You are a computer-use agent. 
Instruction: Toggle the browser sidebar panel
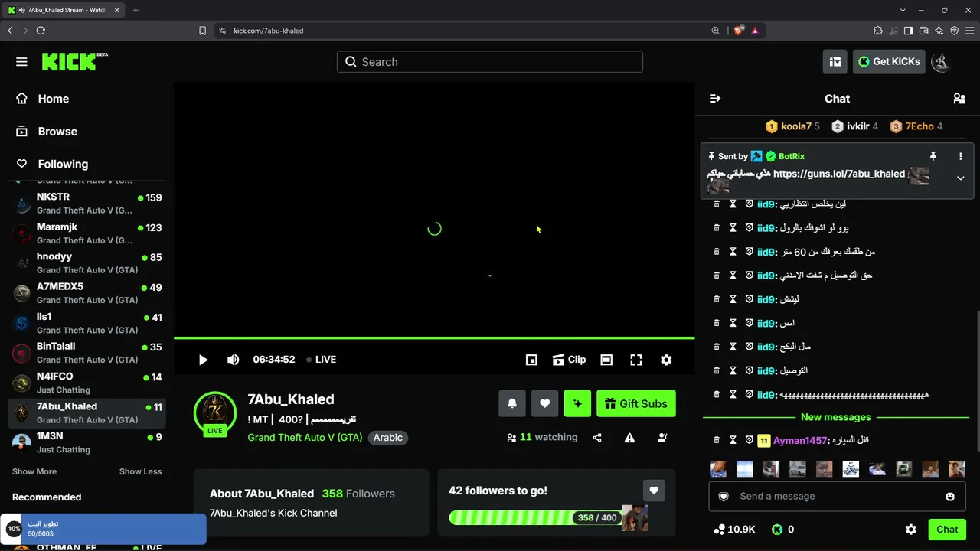[x=908, y=31]
